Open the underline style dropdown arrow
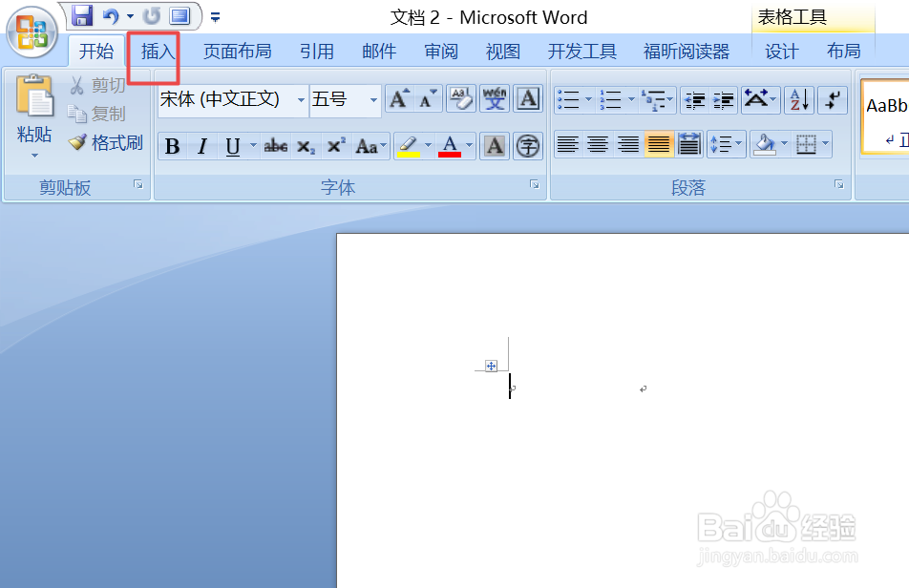The height and width of the screenshot is (588, 909). tap(253, 145)
